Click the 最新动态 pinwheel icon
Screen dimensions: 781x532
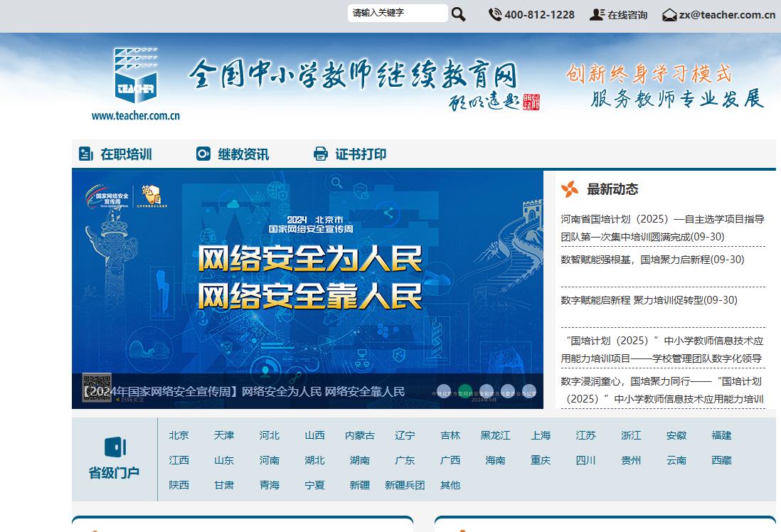[570, 189]
